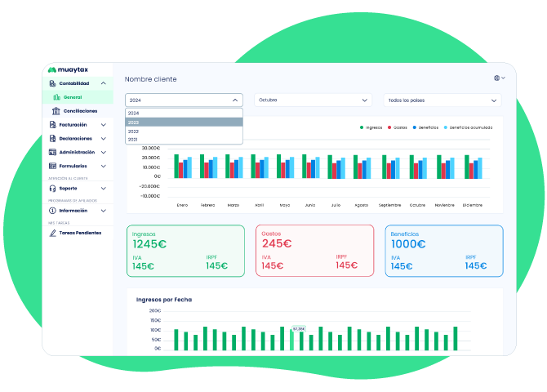
Task: Go to the General section
Action: (73, 97)
